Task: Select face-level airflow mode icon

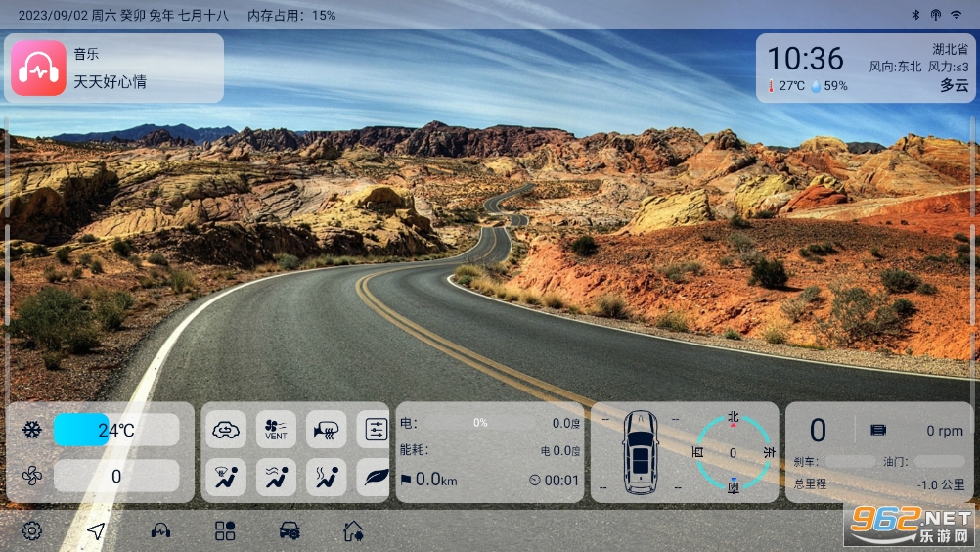Action: pyautogui.click(x=276, y=477)
